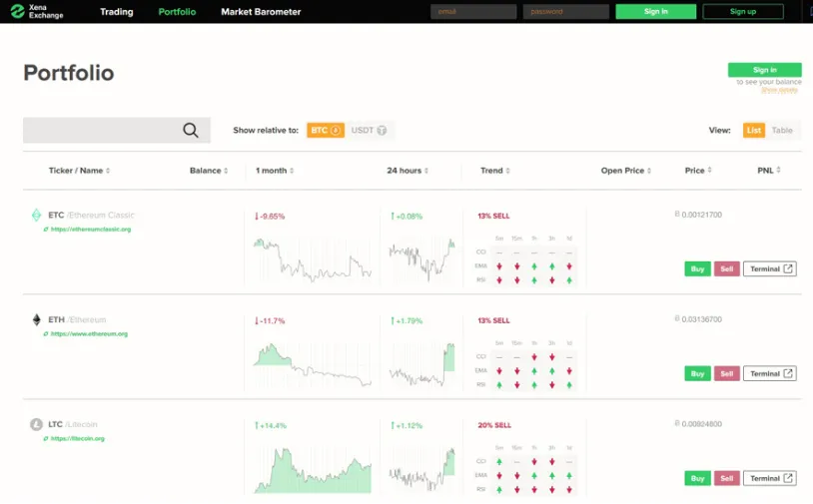Viewport: 813px width, 504px height.
Task: Click the Sign up button
Action: coord(743,11)
